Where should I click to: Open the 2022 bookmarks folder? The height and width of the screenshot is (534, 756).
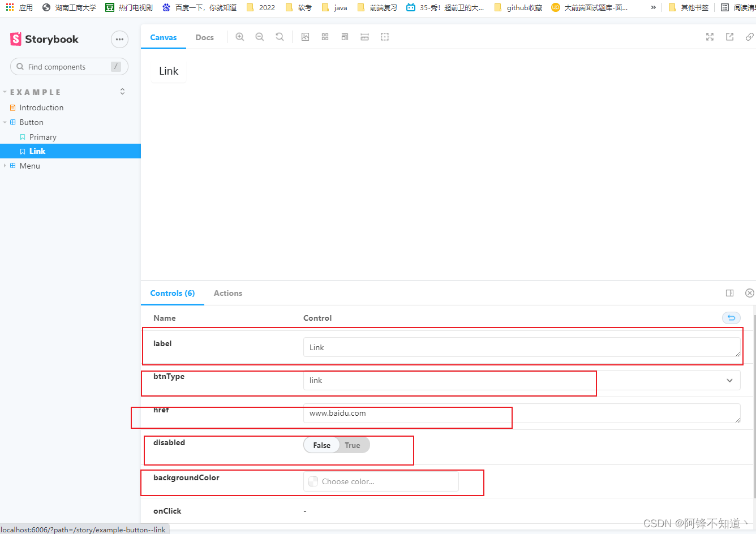[x=261, y=7]
